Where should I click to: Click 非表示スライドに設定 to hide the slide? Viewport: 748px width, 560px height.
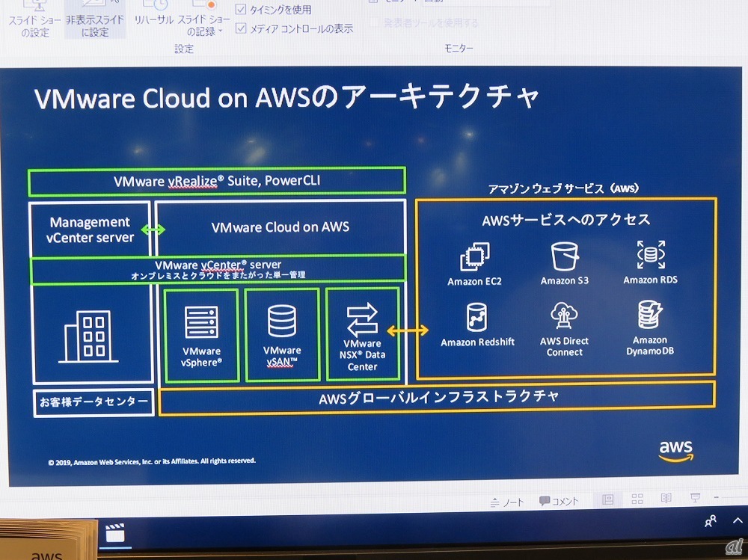click(95, 19)
